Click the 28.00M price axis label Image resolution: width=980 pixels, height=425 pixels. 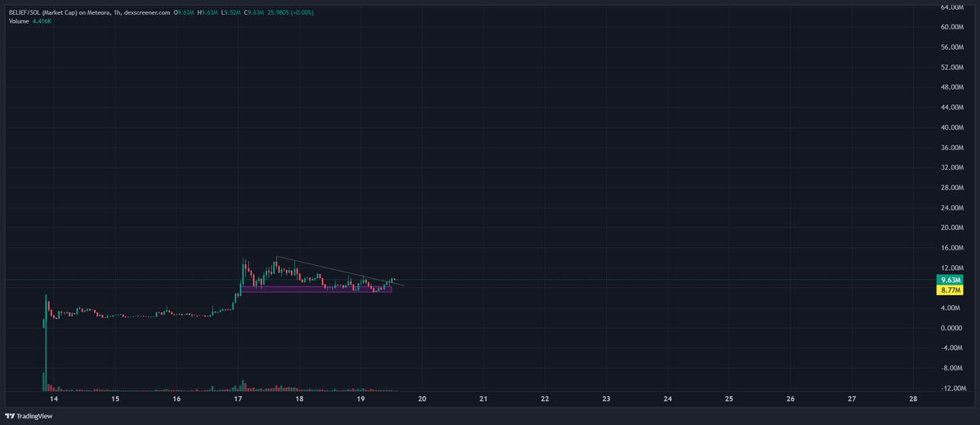click(952, 188)
